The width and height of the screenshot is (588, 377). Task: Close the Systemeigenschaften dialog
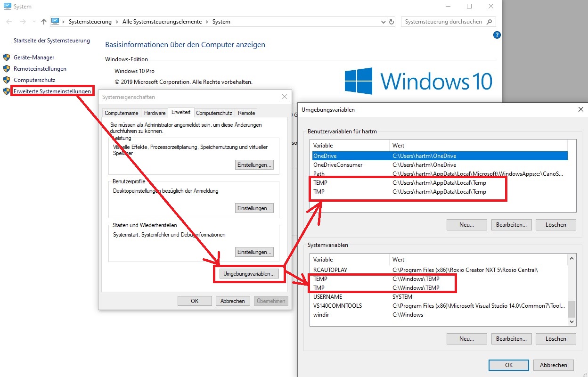click(x=284, y=97)
